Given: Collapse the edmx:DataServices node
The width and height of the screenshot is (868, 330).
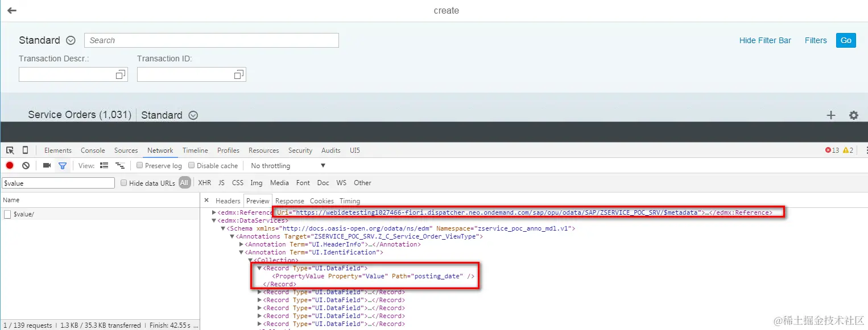Looking at the screenshot, I should tap(214, 220).
